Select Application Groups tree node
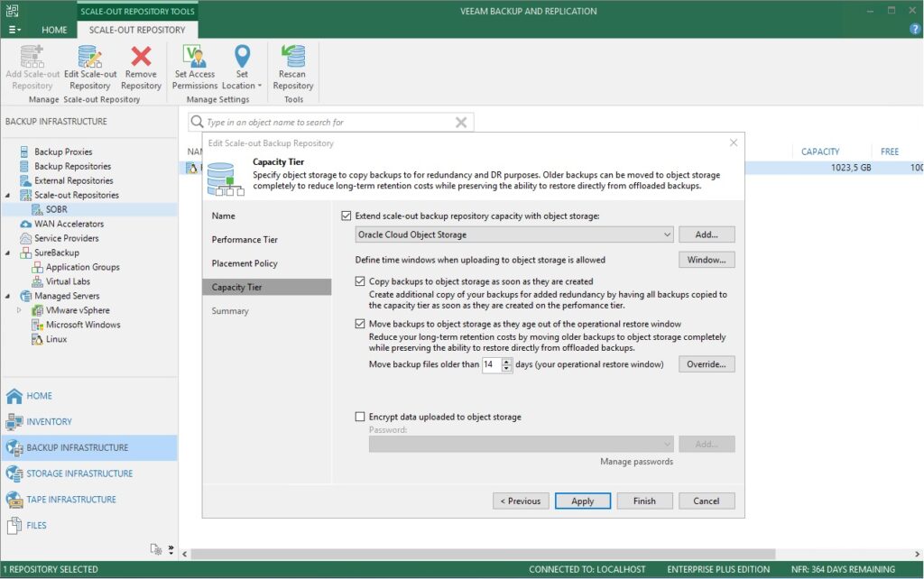The width and height of the screenshot is (924, 579). pyautogui.click(x=82, y=267)
